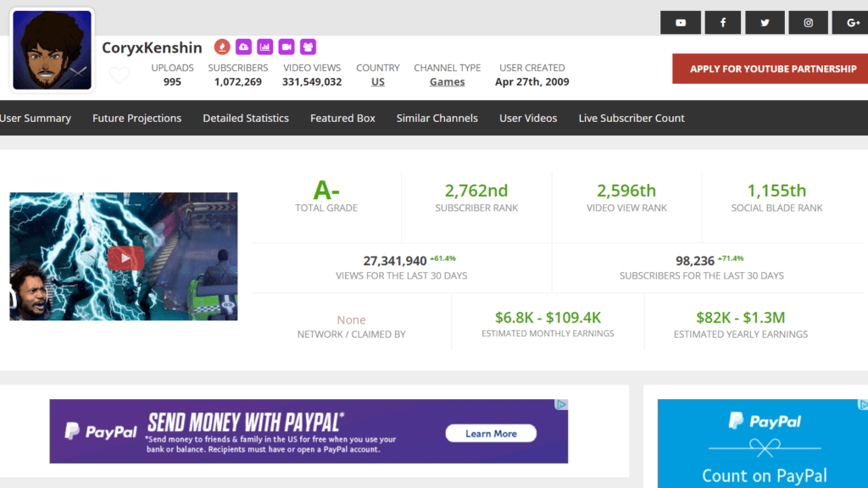The height and width of the screenshot is (488, 868).
Task: Click the purple bar chart badge icon
Action: [265, 47]
